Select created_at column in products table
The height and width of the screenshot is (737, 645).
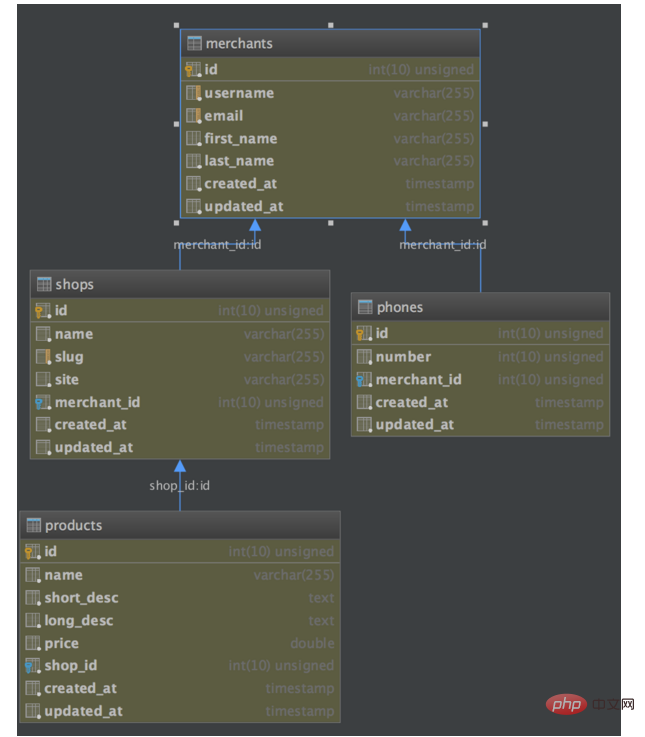click(180, 688)
